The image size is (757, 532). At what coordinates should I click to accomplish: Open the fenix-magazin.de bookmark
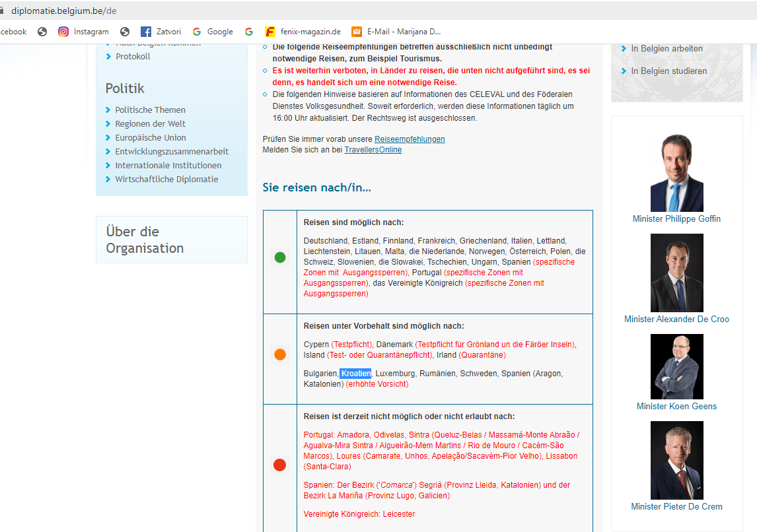[x=303, y=32]
